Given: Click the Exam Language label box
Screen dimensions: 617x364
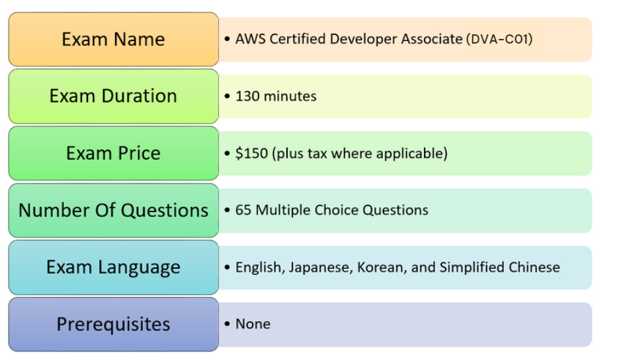Looking at the screenshot, I should click(x=113, y=268).
